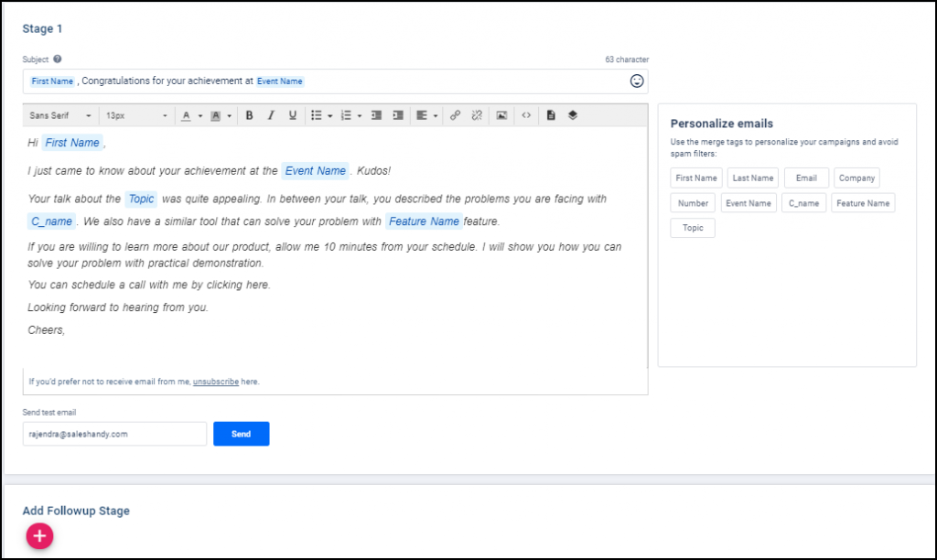Click the unsubscribe link in the footer
The width and height of the screenshot is (937, 560).
click(x=215, y=382)
